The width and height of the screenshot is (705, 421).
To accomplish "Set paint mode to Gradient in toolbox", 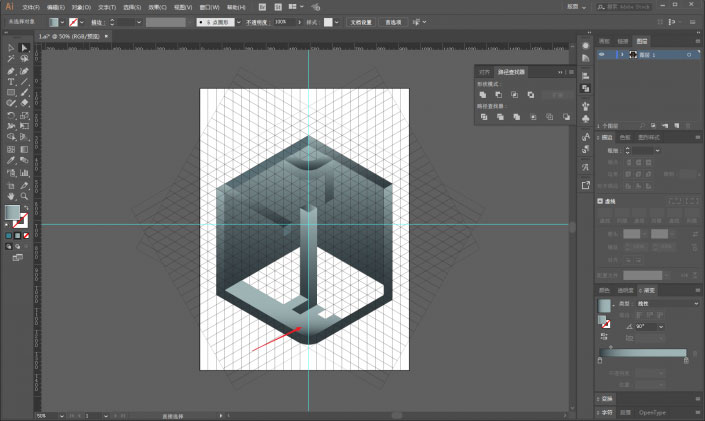I will point(18,235).
